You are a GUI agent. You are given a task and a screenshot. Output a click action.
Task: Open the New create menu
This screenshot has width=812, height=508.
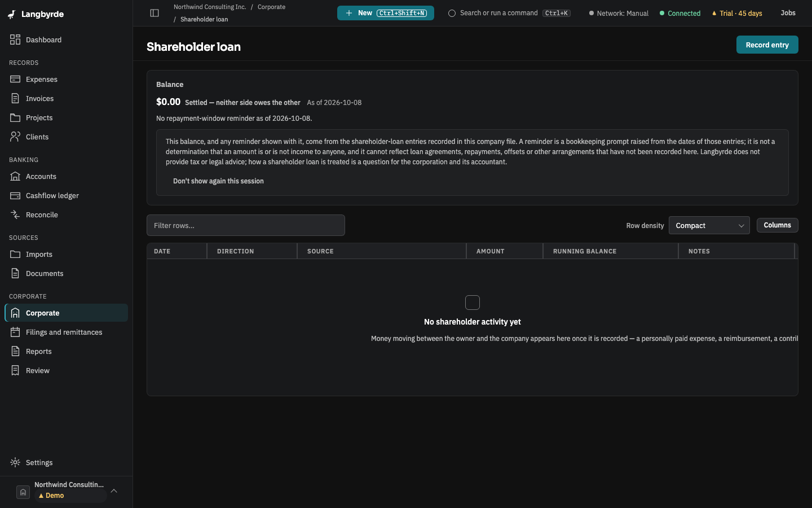(386, 13)
